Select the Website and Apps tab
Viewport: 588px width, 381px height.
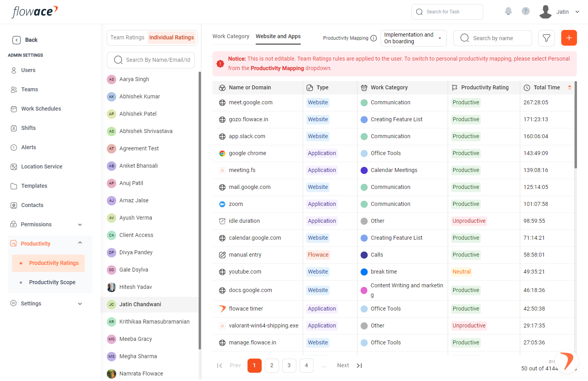click(x=278, y=36)
